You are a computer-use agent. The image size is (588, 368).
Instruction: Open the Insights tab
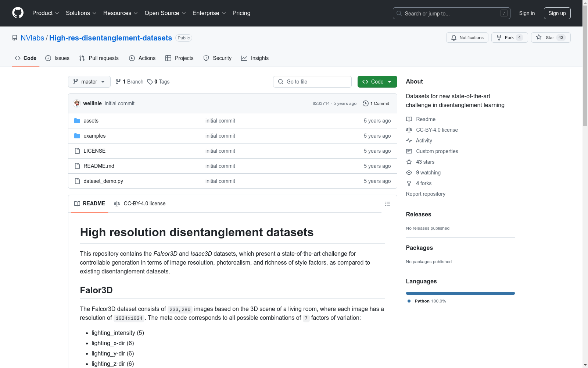click(255, 58)
